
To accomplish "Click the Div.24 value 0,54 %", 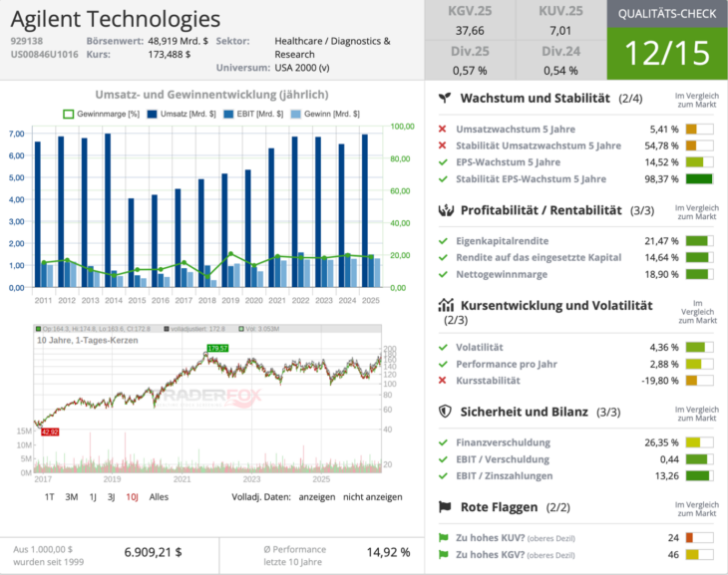I will pyautogui.click(x=560, y=71).
